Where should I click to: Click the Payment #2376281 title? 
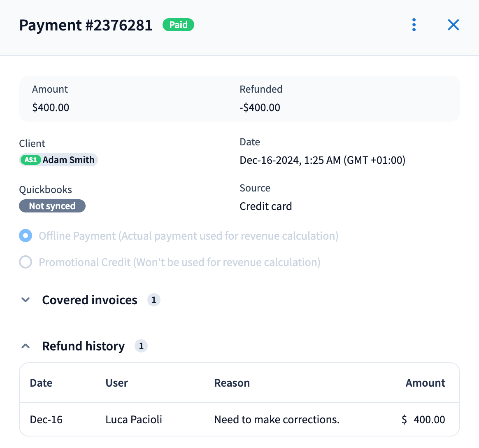(x=86, y=25)
